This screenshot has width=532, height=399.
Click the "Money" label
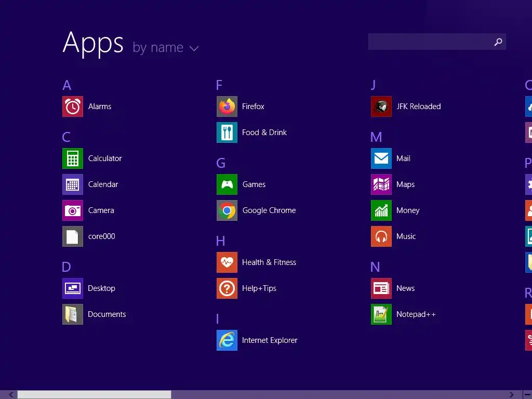coord(408,210)
